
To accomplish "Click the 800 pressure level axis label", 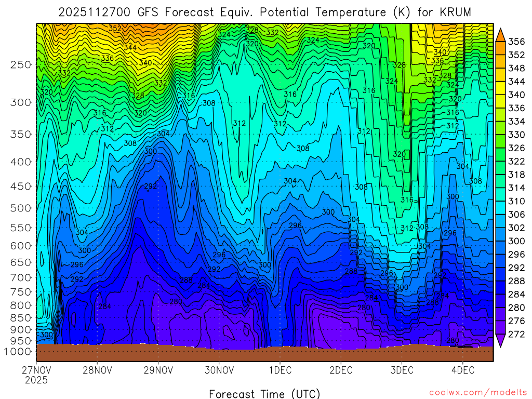I will (x=20, y=305).
